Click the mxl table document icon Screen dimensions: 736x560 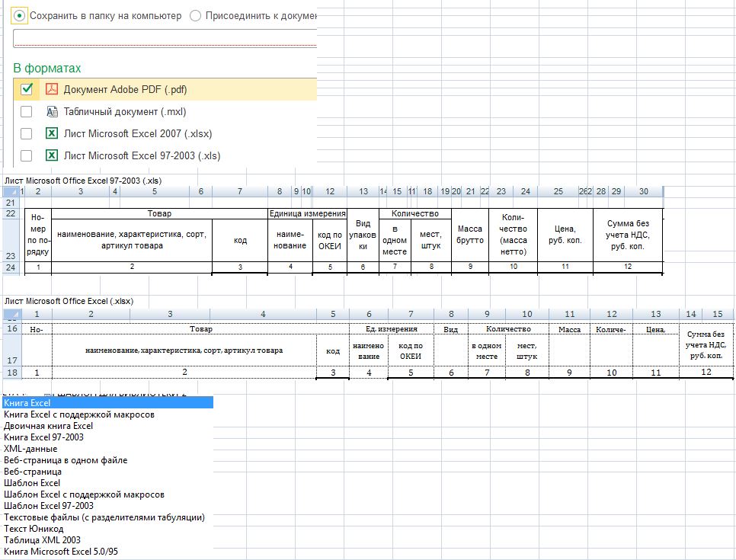52,112
